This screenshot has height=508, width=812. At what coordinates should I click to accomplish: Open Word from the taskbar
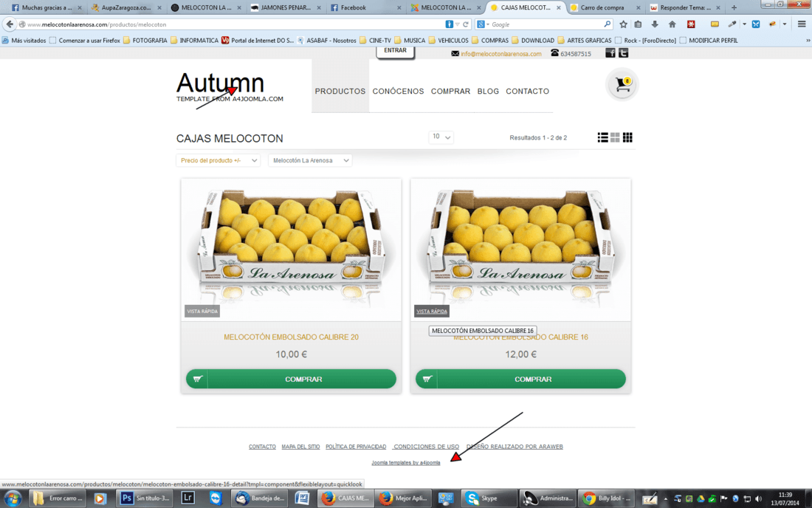(303, 498)
